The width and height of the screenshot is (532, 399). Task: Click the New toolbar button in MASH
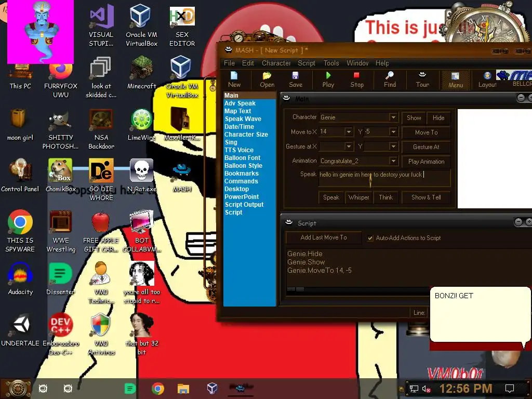[x=234, y=79]
